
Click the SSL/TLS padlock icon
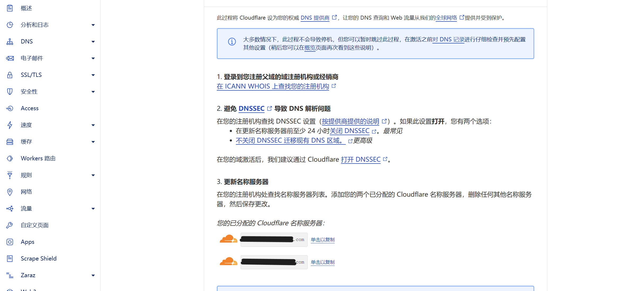coord(10,75)
